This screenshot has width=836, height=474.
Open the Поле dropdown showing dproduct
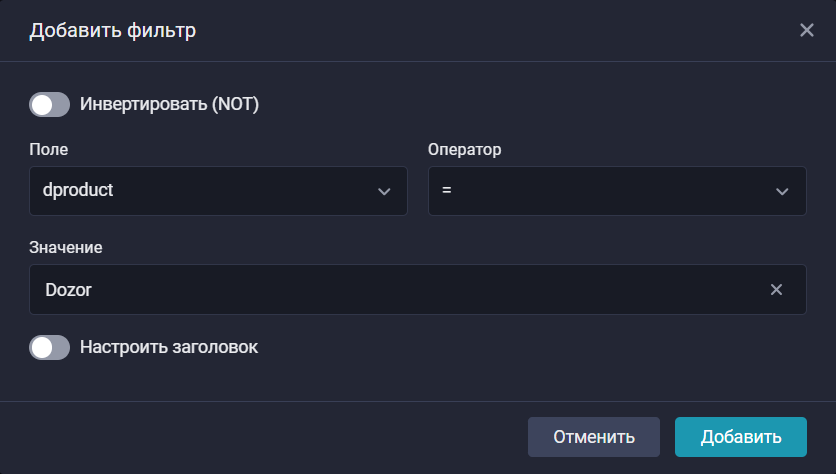pos(218,191)
